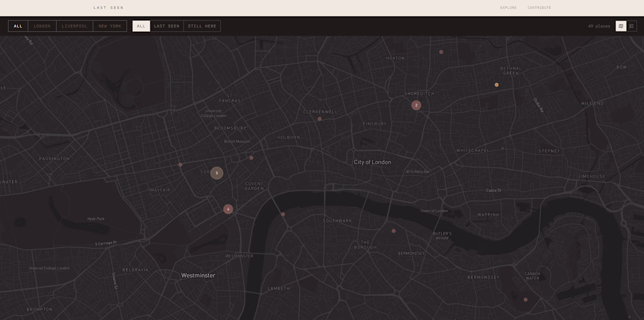The width and height of the screenshot is (644, 320).
Task: Switch to the map view icon
Action: 621,26
